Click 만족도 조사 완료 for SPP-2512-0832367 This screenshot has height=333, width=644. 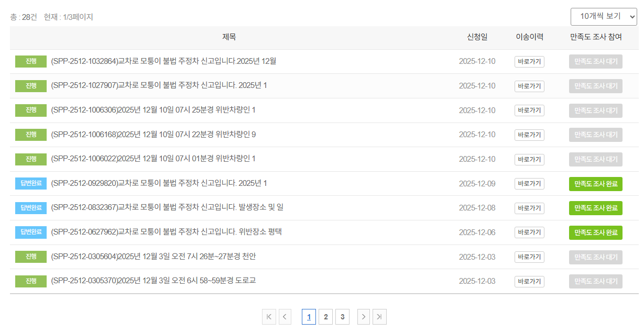click(x=595, y=208)
